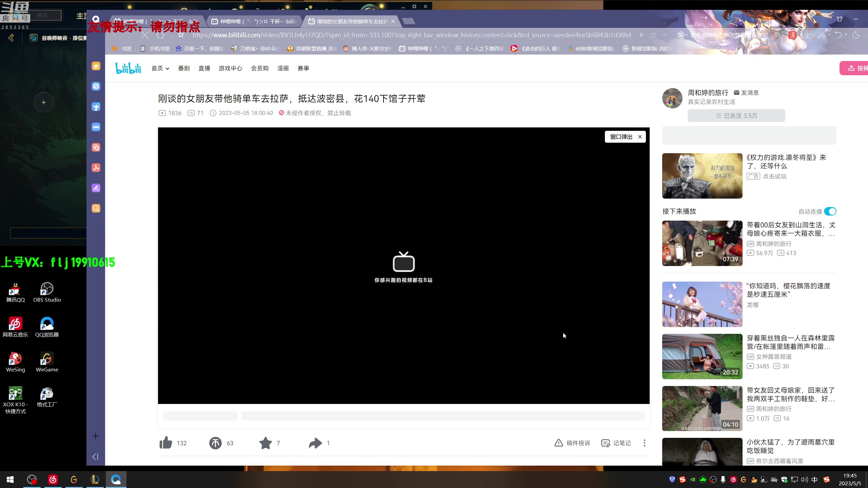The image size is (868, 488).
Task: Open 带女友回丈母娘家 video title
Action: 791,394
